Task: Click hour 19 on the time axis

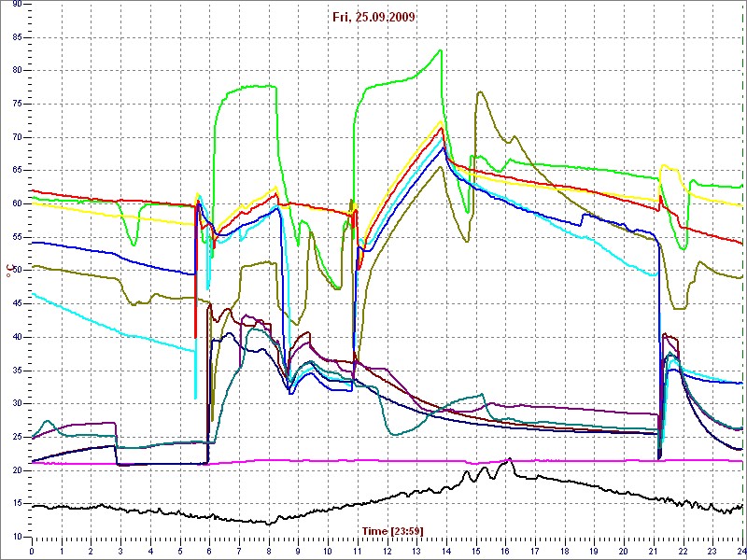Action: tap(594, 550)
